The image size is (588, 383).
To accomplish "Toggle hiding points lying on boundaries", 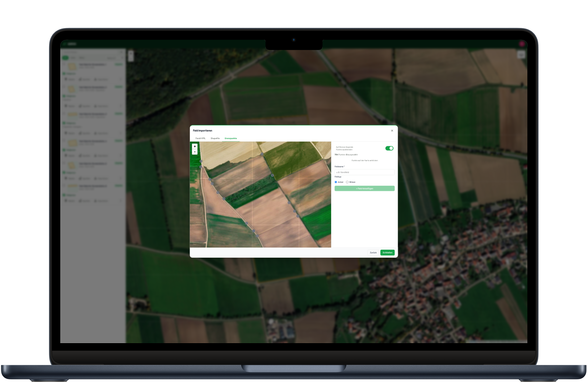I will point(389,148).
